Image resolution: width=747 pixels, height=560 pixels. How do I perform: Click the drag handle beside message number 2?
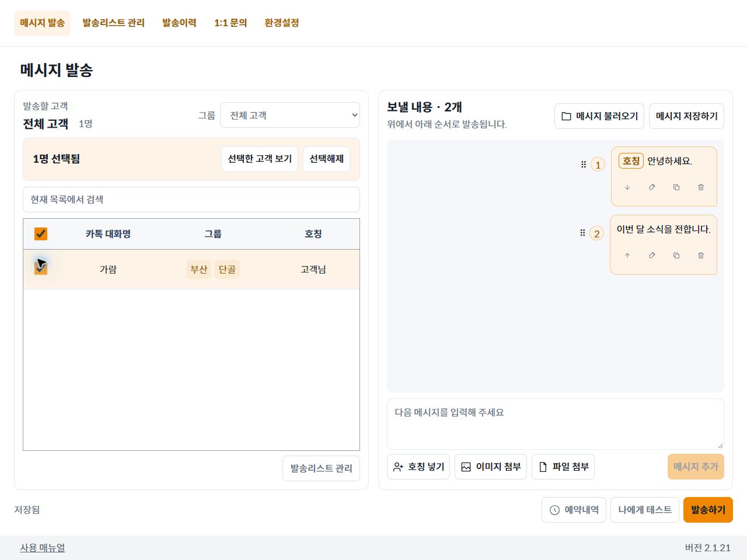(582, 233)
